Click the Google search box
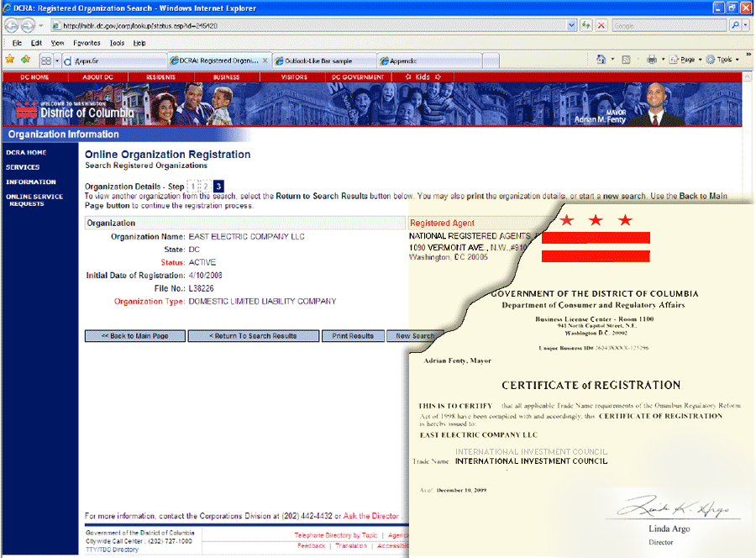This screenshot has width=756, height=558. point(669,25)
